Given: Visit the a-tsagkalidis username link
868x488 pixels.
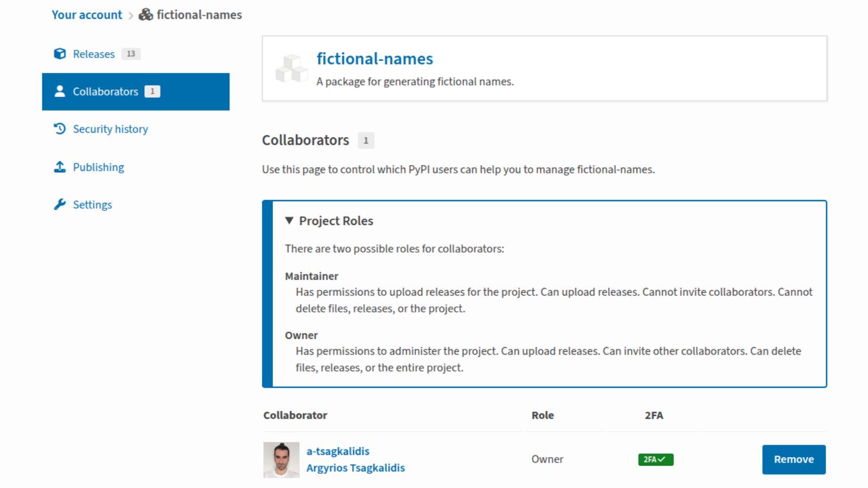Looking at the screenshot, I should coord(337,451).
